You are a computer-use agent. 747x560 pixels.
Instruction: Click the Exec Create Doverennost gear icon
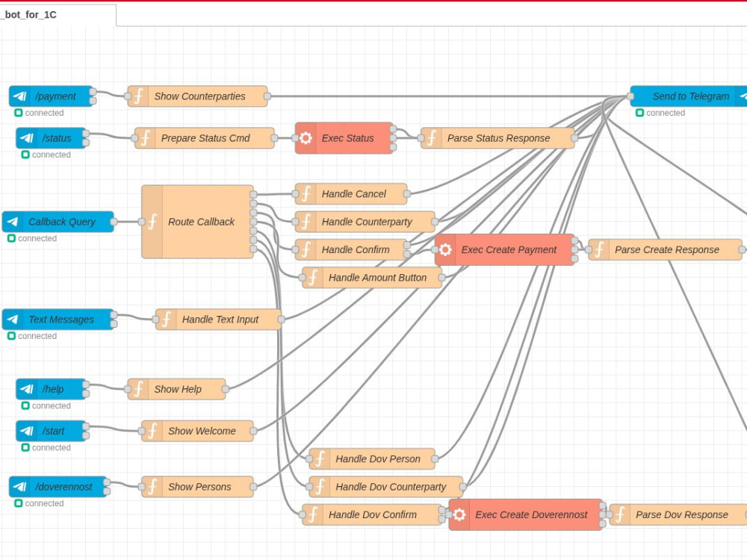(x=459, y=514)
